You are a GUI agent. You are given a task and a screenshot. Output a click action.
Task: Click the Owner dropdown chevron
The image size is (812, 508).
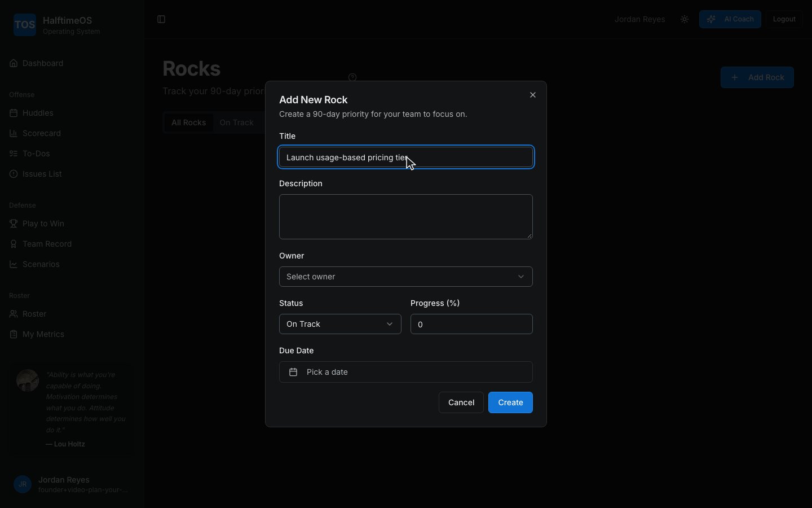tap(521, 277)
